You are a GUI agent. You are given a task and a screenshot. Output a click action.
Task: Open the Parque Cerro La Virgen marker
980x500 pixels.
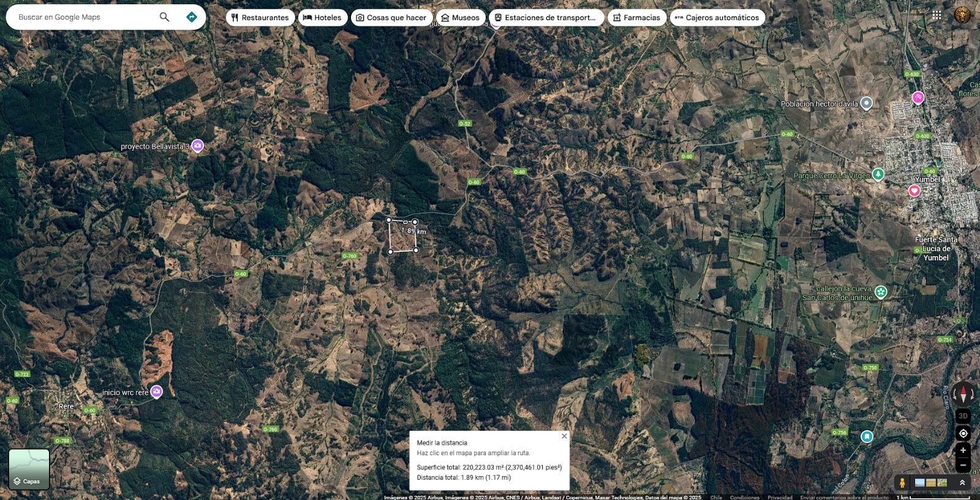pos(878,175)
